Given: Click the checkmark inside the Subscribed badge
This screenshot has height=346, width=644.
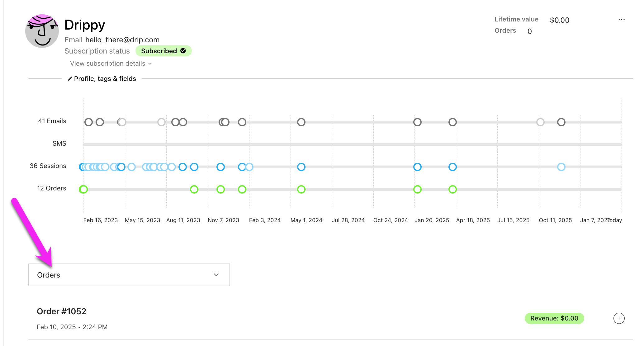Looking at the screenshot, I should (183, 51).
